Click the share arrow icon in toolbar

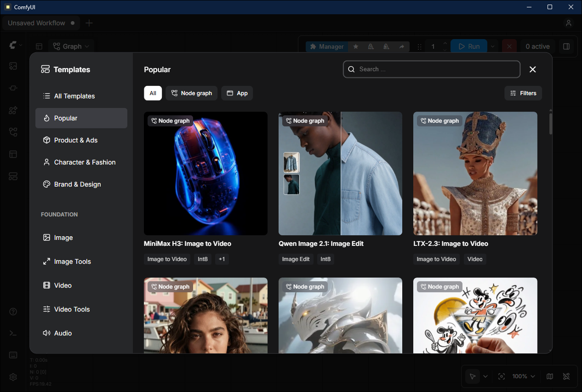click(401, 46)
